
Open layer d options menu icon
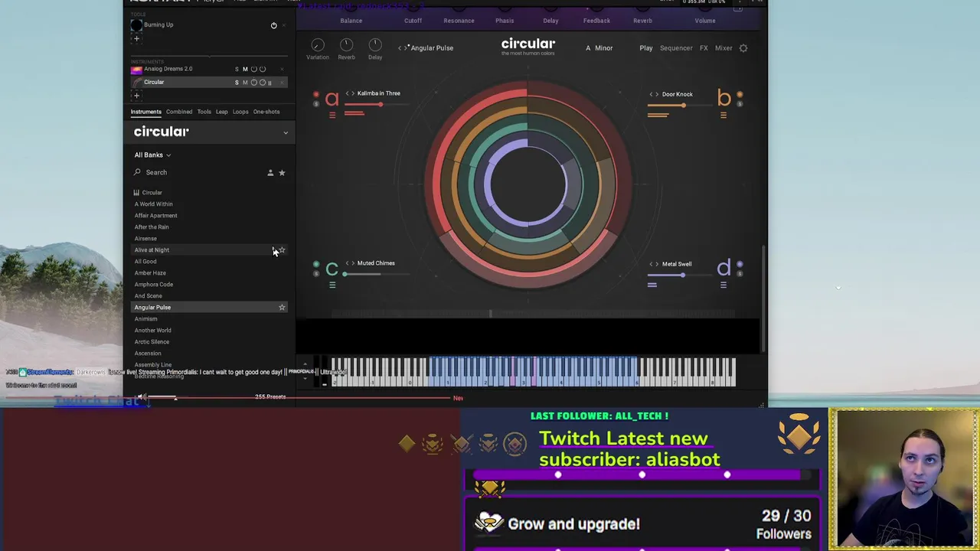point(724,285)
